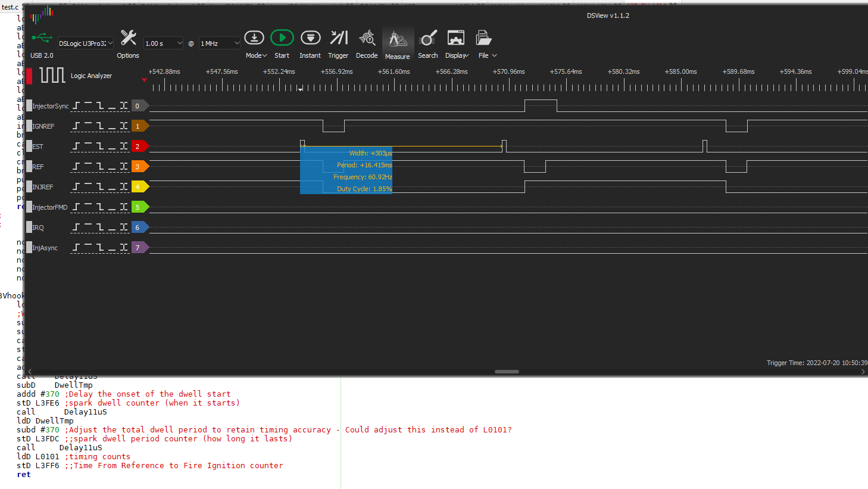This screenshot has height=489, width=868.
Task: Start the capture with the green play button
Action: tap(282, 38)
